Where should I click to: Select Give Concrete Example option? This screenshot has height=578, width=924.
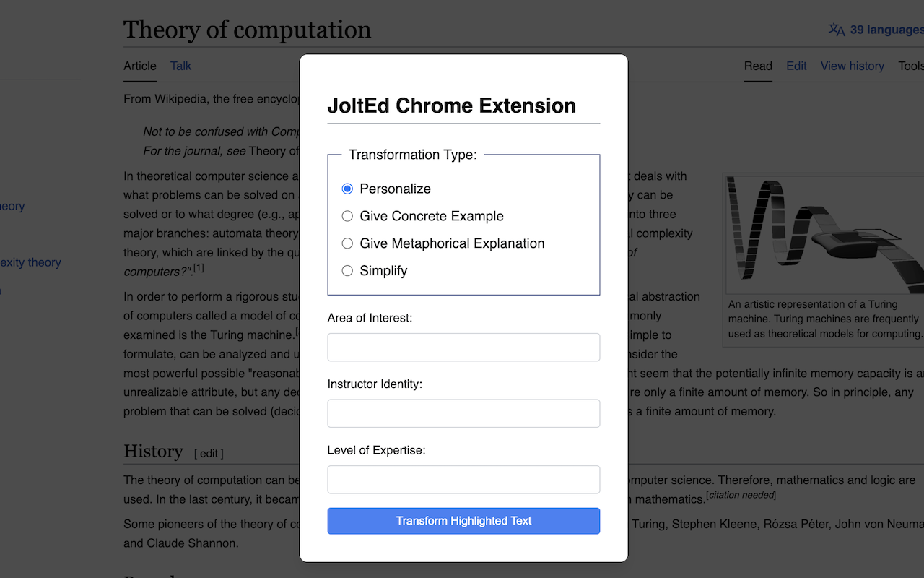tap(347, 215)
